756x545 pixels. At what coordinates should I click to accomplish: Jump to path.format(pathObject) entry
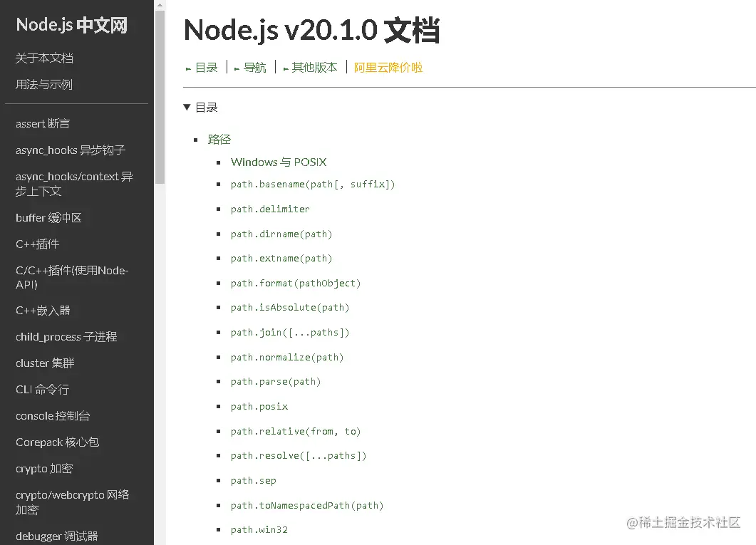(296, 284)
